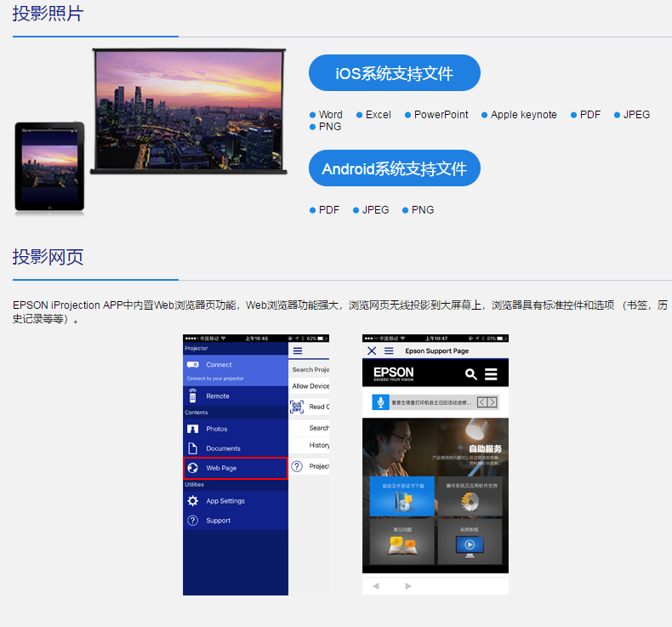The image size is (672, 627).
Task: Go to the next announcement arrow
Action: click(x=492, y=402)
